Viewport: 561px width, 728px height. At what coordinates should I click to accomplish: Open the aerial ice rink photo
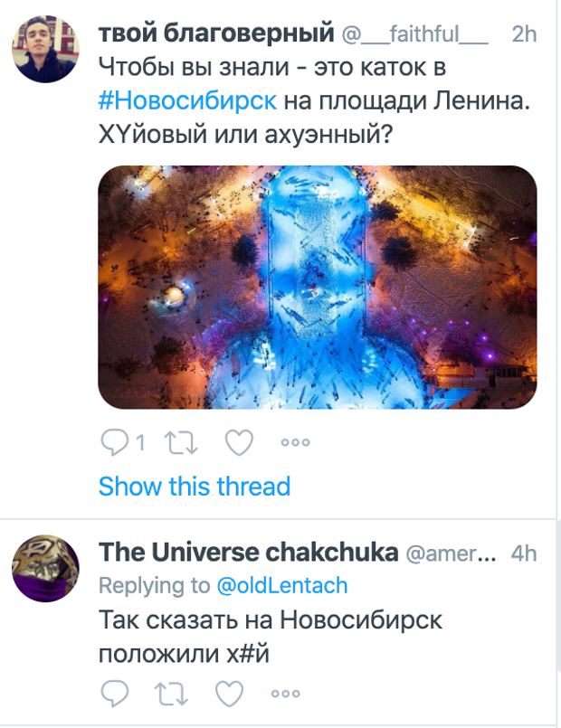click(318, 287)
